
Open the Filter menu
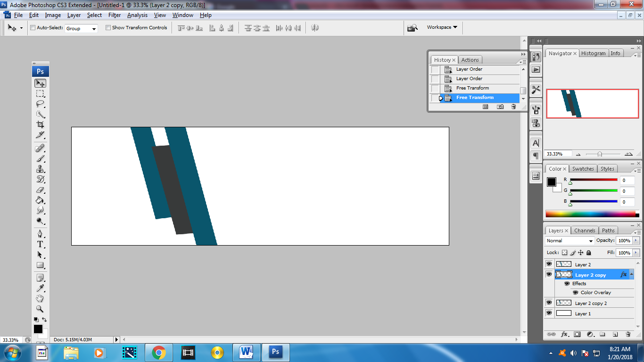pos(115,15)
